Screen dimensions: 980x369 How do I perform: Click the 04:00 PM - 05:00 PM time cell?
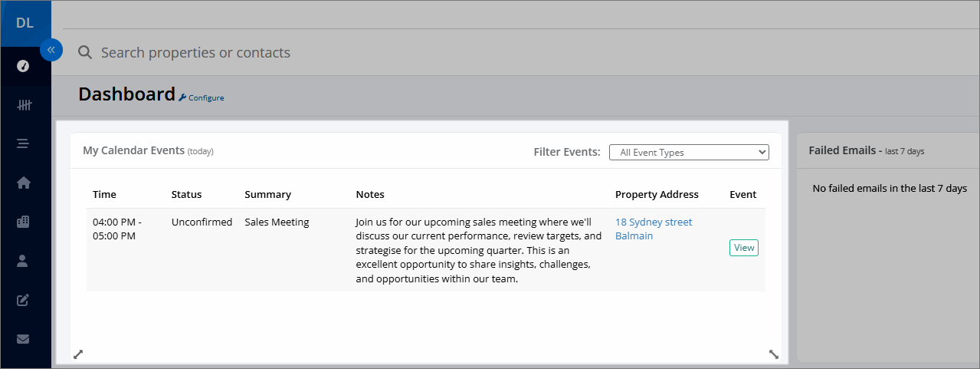[x=117, y=229]
